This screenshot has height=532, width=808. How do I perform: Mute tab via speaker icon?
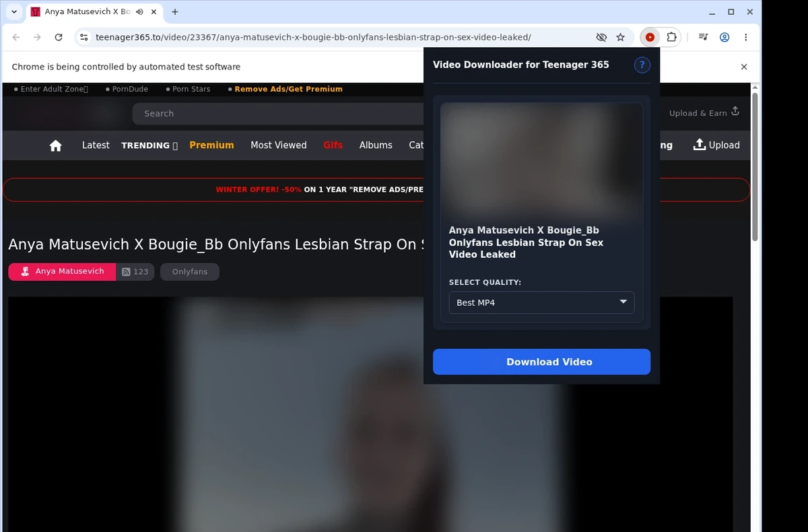[x=139, y=12]
